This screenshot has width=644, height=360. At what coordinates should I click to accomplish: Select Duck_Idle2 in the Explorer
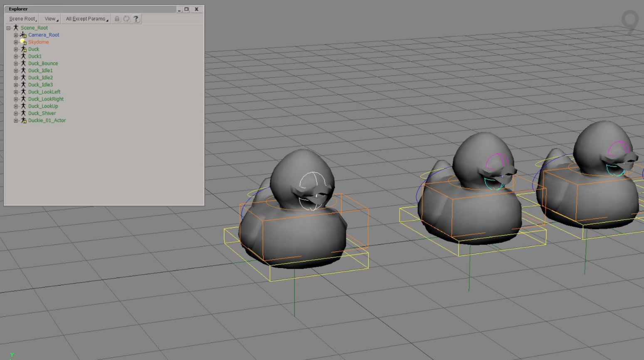(40, 77)
